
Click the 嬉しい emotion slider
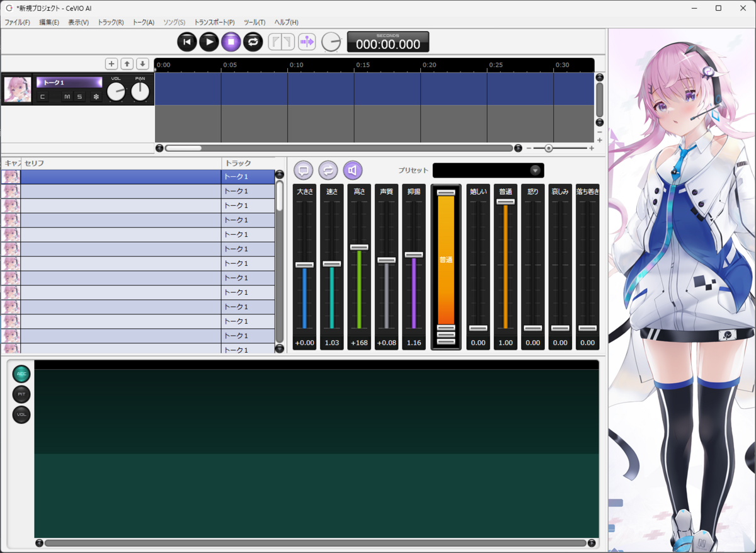tap(478, 328)
